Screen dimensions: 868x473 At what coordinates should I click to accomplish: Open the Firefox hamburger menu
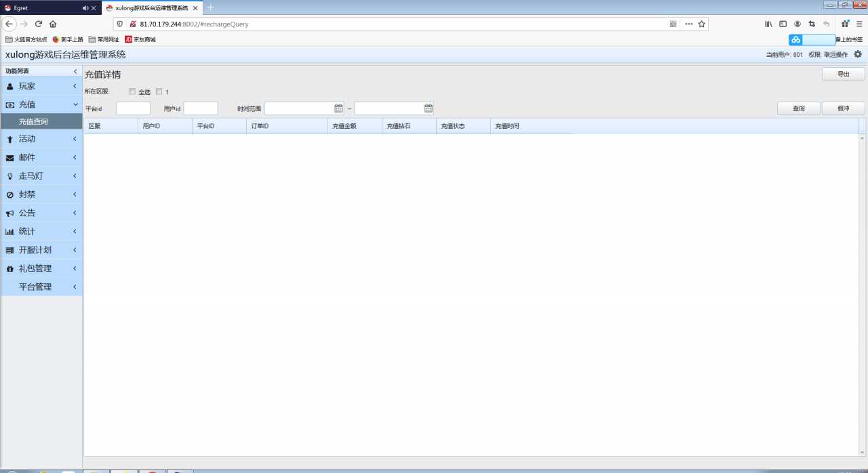(859, 24)
